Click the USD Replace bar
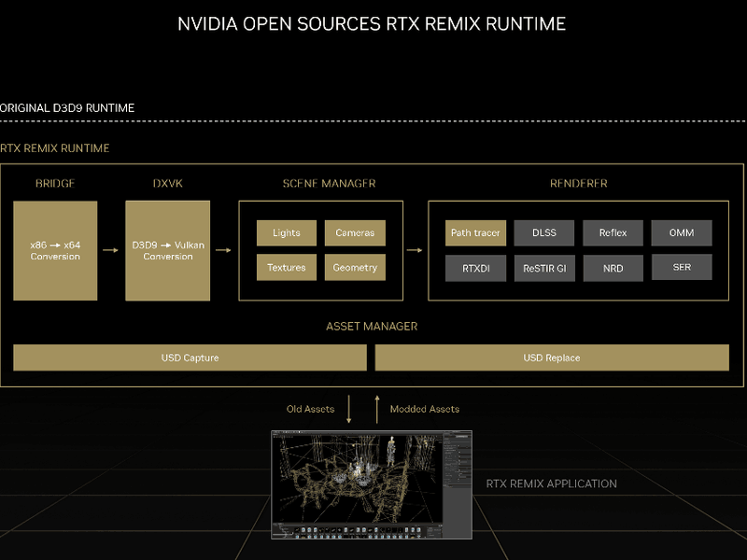Image resolution: width=747 pixels, height=560 pixels. pos(552,357)
